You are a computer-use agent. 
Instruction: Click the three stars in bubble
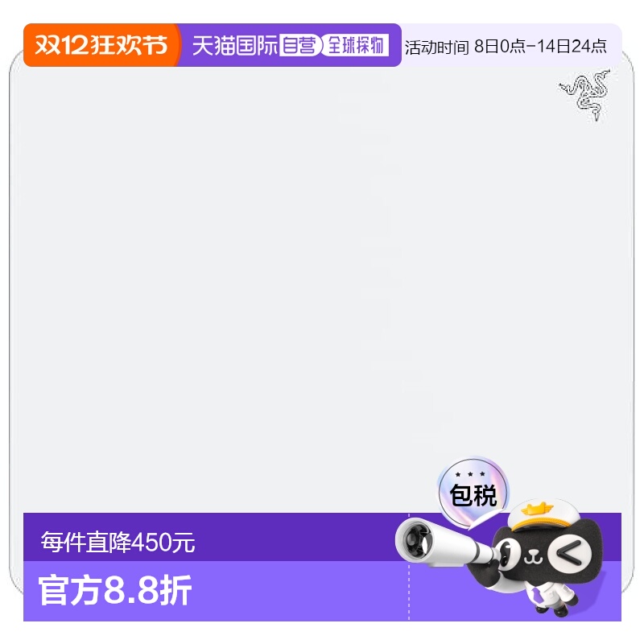click(x=470, y=474)
